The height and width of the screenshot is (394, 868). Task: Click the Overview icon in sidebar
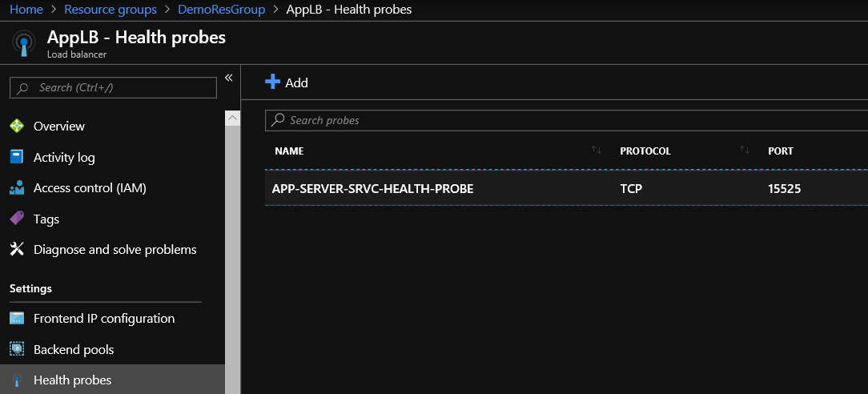click(x=17, y=127)
